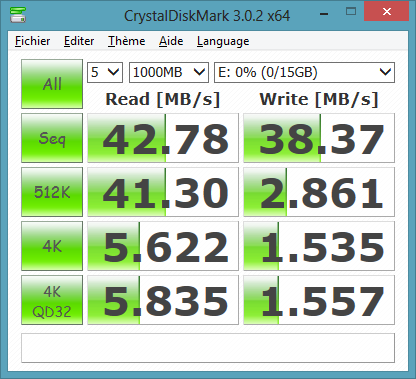This screenshot has height=379, width=416.
Task: Start the 512K benchmark test
Action: [x=52, y=192]
